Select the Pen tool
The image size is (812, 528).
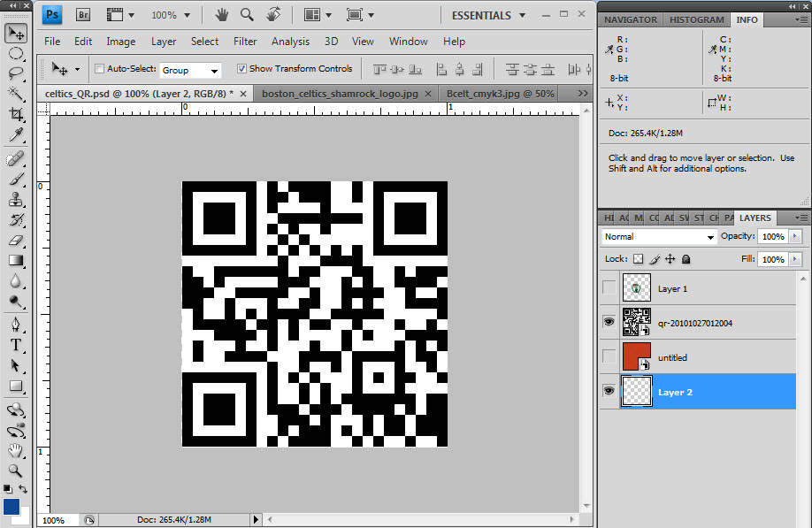(x=16, y=325)
